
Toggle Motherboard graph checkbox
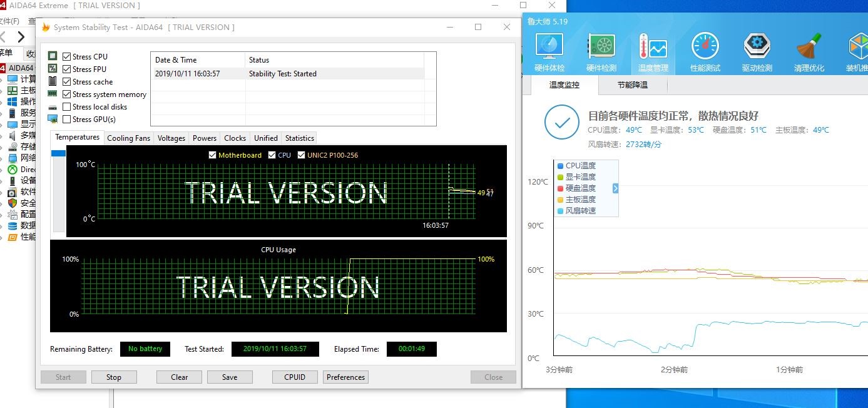tap(212, 155)
